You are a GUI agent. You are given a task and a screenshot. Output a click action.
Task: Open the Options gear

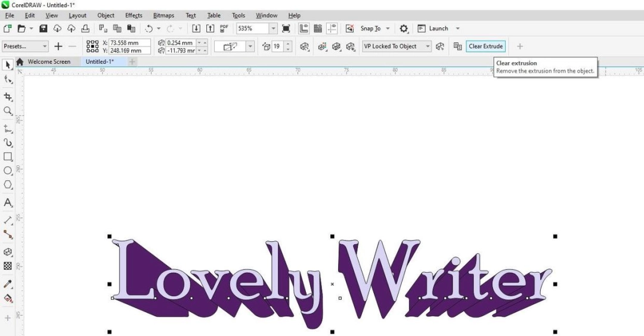point(404,29)
